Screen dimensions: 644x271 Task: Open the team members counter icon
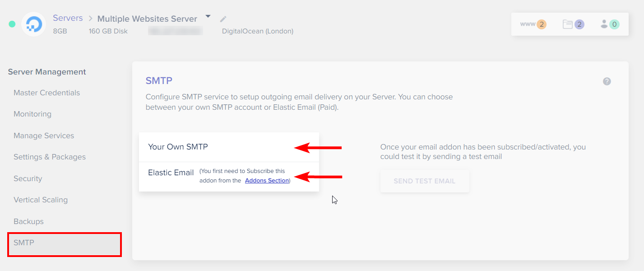point(609,24)
